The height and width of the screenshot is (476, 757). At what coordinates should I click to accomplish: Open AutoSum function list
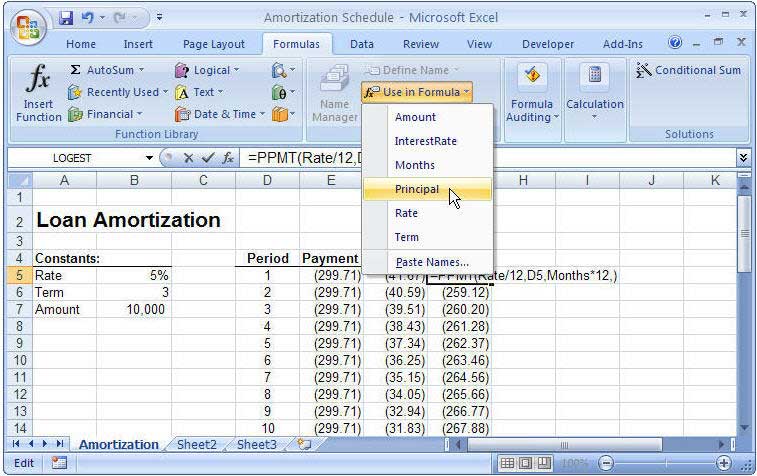107,70
